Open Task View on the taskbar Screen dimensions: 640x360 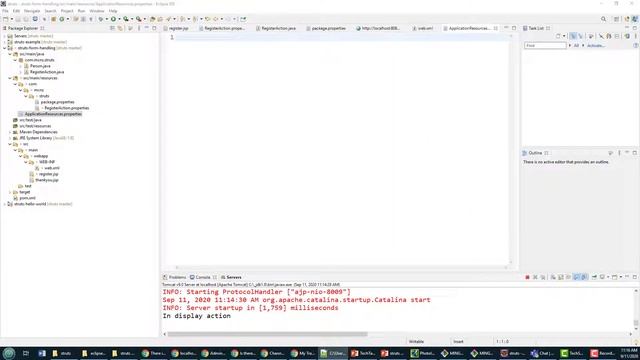click(26, 353)
